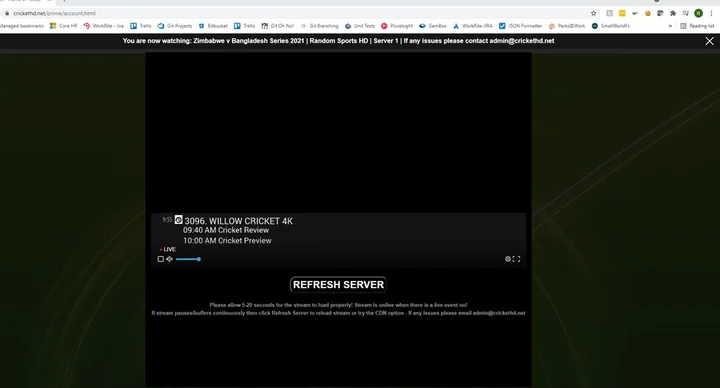Open the Core HR bookmark
This screenshot has width=720, height=388.
(63, 26)
